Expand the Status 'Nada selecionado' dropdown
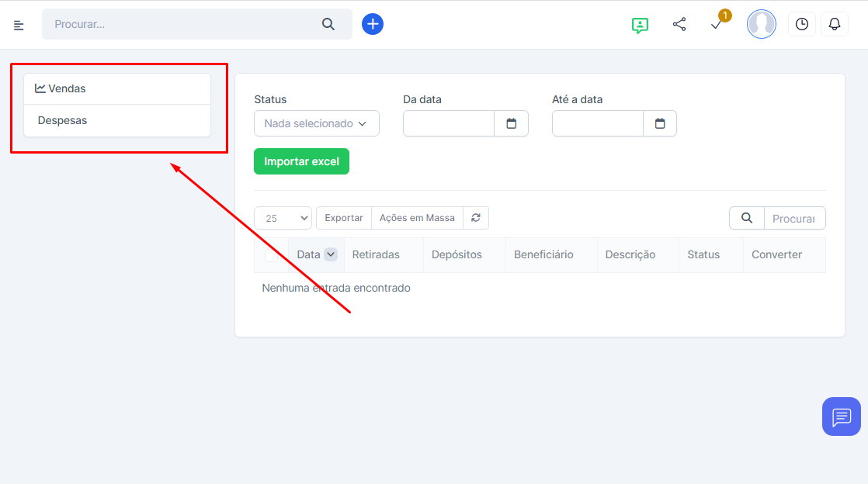The width and height of the screenshot is (868, 484). 316,123
